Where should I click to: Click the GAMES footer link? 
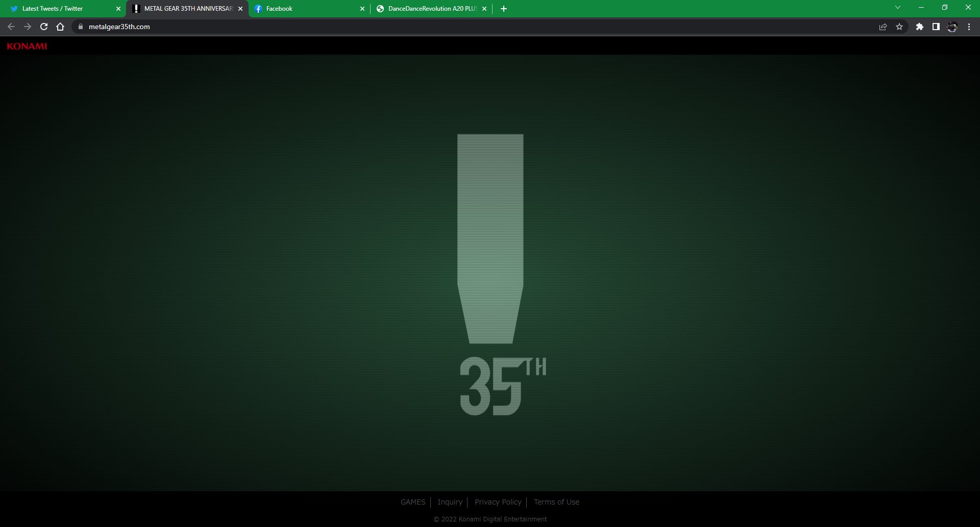pyautogui.click(x=412, y=502)
